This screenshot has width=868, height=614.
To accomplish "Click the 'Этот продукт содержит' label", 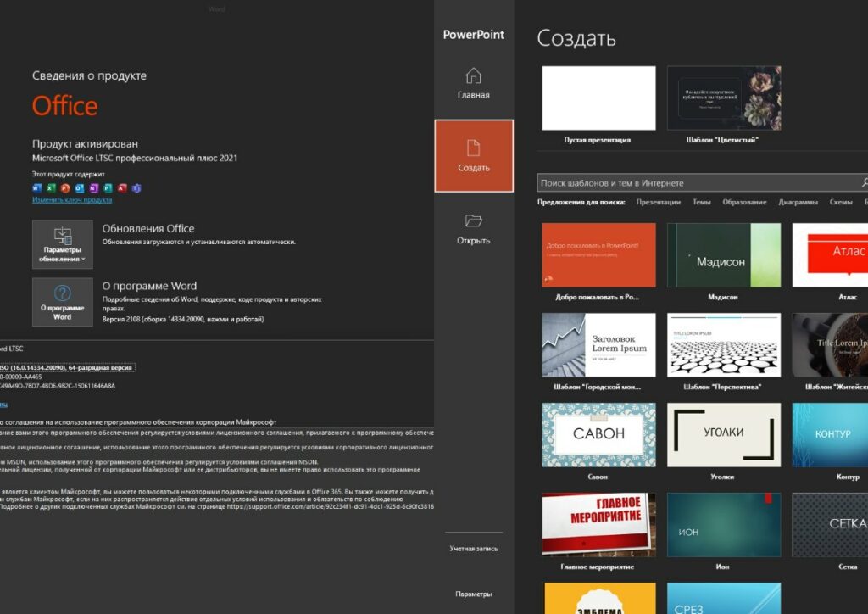I will 68,174.
